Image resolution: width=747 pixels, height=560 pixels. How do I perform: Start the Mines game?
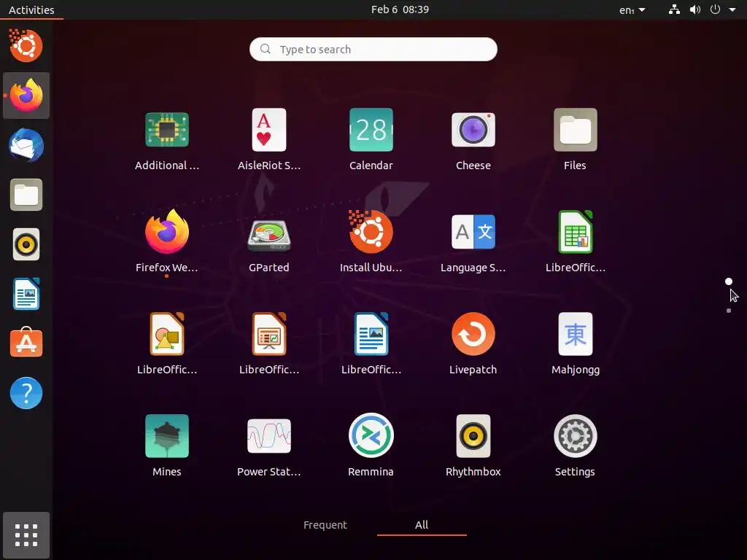tap(167, 436)
